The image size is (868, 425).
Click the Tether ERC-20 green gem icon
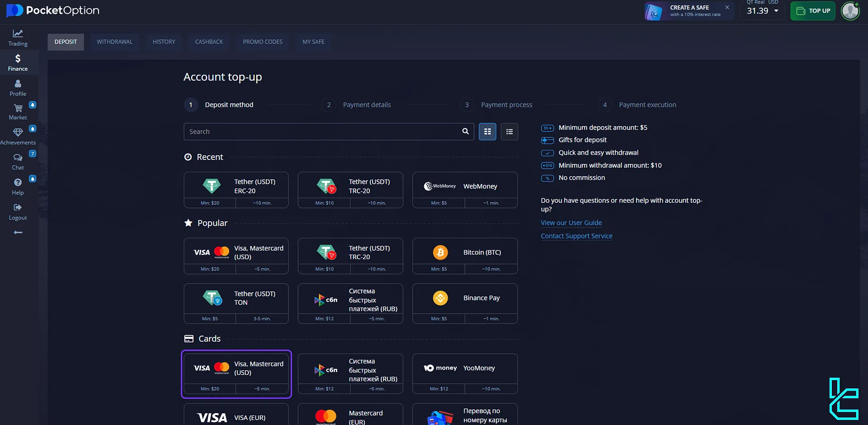(x=212, y=186)
